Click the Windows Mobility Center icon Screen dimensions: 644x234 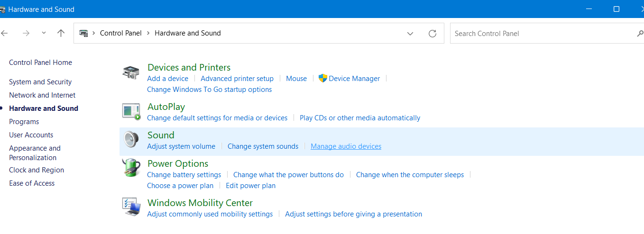(131, 207)
